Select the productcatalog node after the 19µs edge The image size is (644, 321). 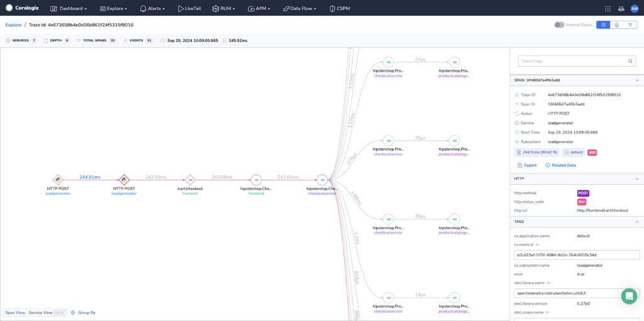click(454, 298)
